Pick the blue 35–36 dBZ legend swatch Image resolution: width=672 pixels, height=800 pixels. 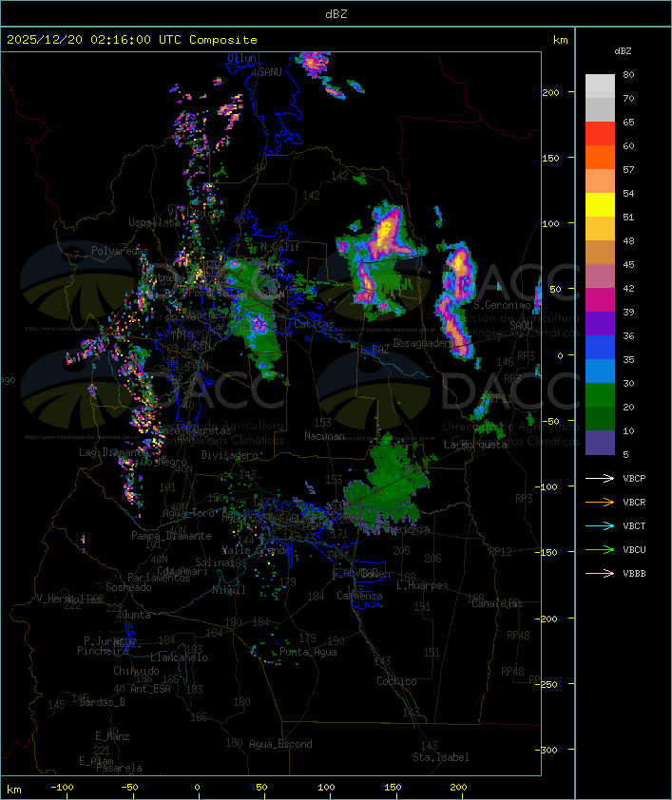tap(600, 348)
